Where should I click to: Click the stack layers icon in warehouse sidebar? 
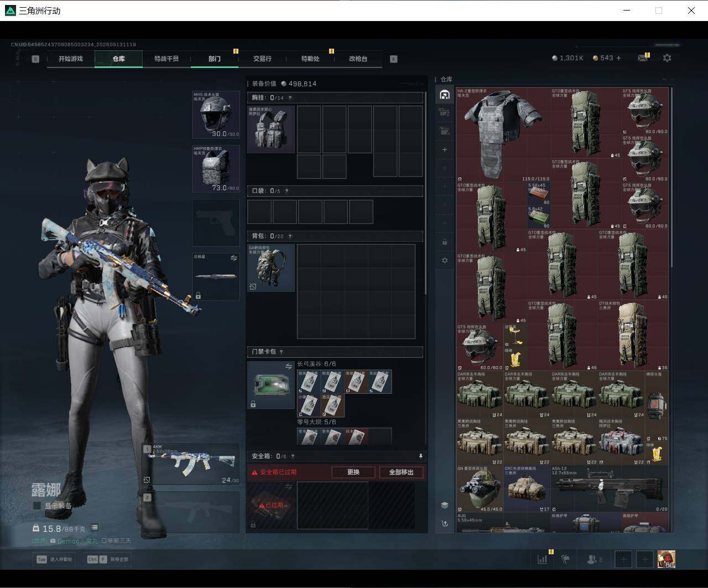[x=445, y=505]
